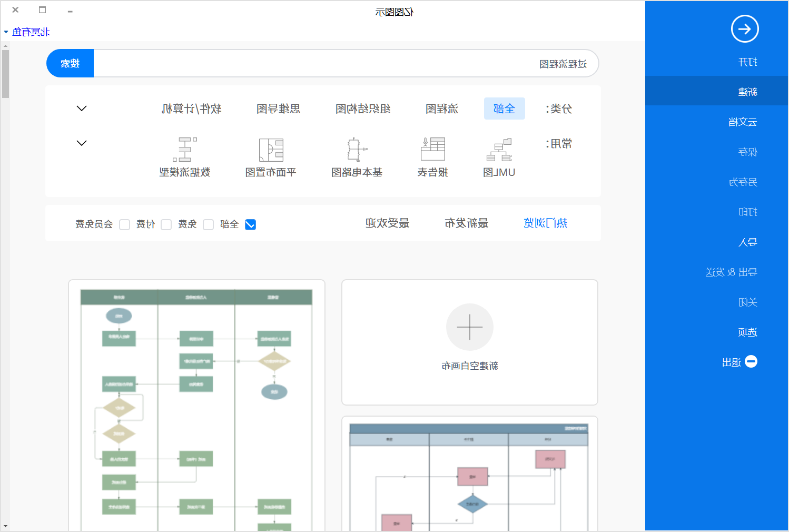This screenshot has height=532, width=789.
Task: Minimize the 亿图图示 window
Action: tap(70, 11)
